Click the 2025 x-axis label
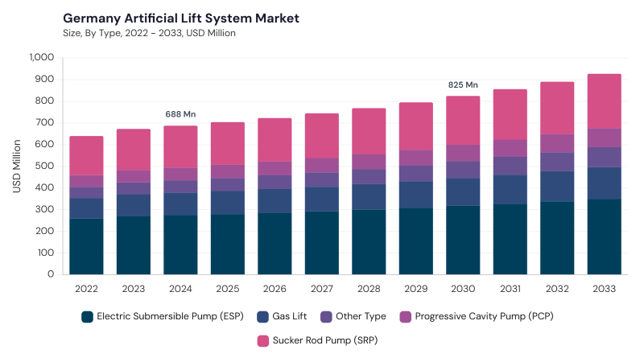 click(228, 289)
